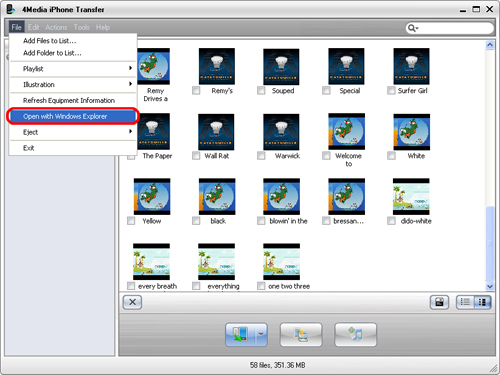Image resolution: width=500 pixels, height=375 pixels.
Task: Click the vertical scrollbar down arrow
Action: point(490,286)
